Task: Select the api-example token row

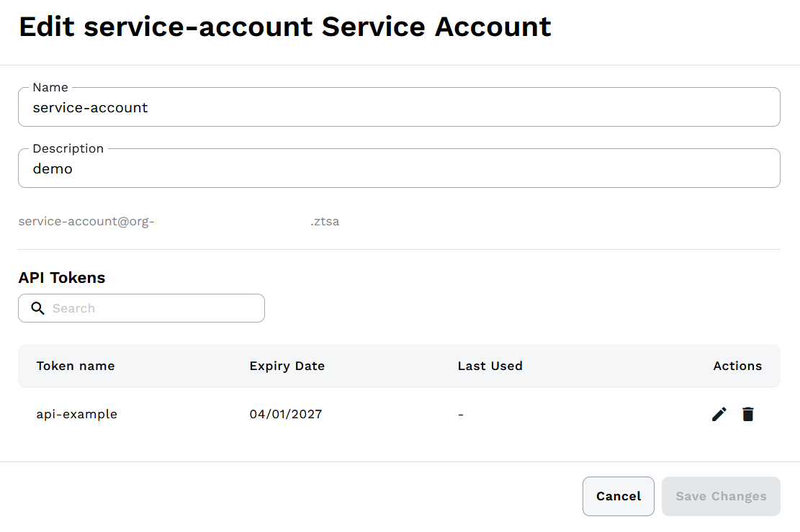Action: (288, 414)
